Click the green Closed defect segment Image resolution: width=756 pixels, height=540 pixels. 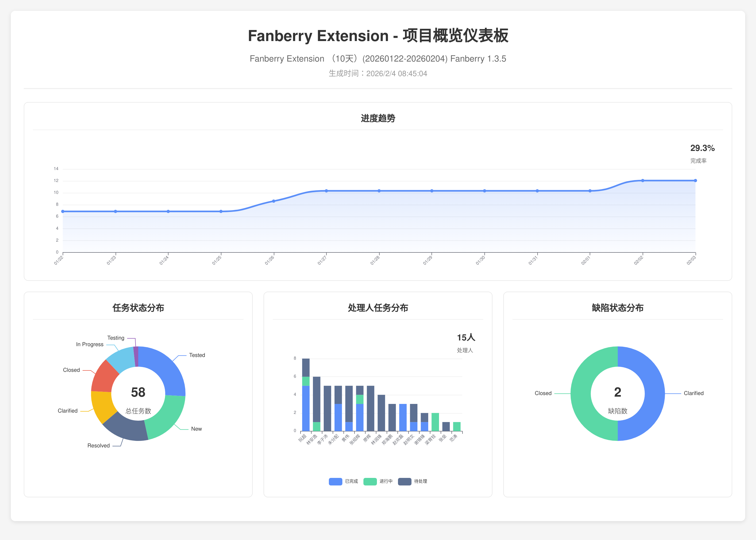point(581,394)
